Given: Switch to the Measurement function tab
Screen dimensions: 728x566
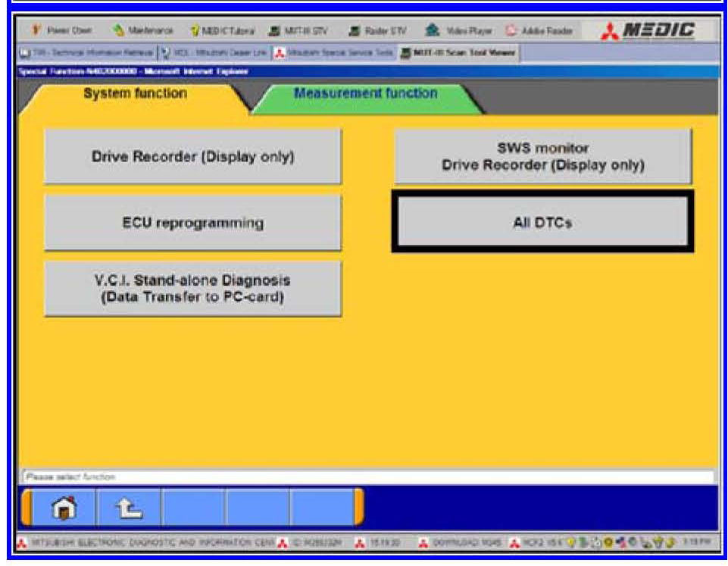Looking at the screenshot, I should click(365, 94).
